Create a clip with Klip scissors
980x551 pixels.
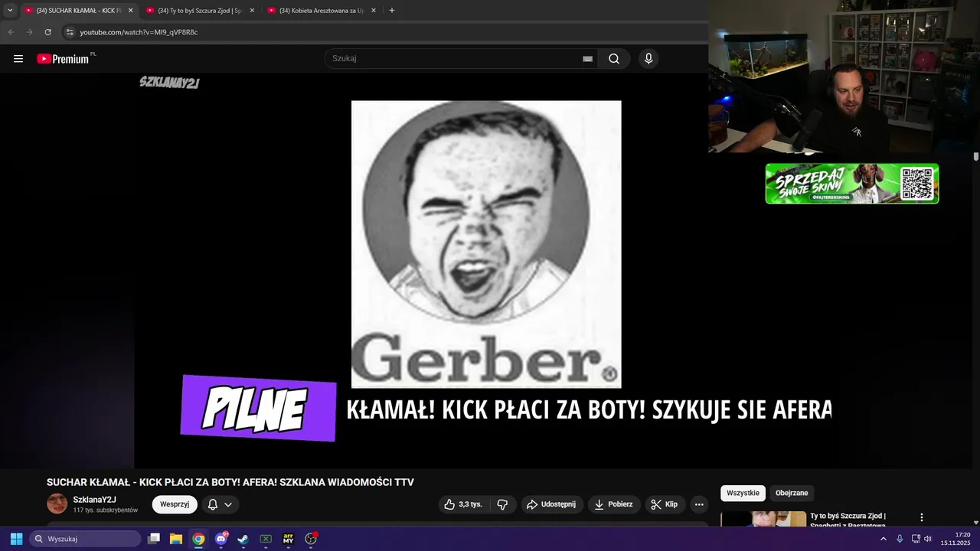pyautogui.click(x=665, y=504)
